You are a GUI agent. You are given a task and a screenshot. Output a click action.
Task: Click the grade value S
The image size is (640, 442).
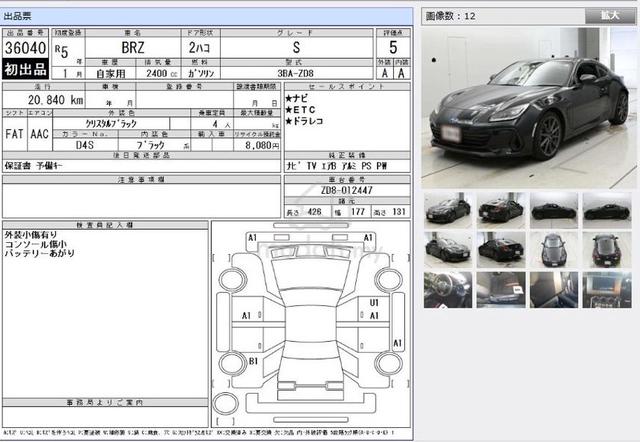pyautogui.click(x=296, y=48)
